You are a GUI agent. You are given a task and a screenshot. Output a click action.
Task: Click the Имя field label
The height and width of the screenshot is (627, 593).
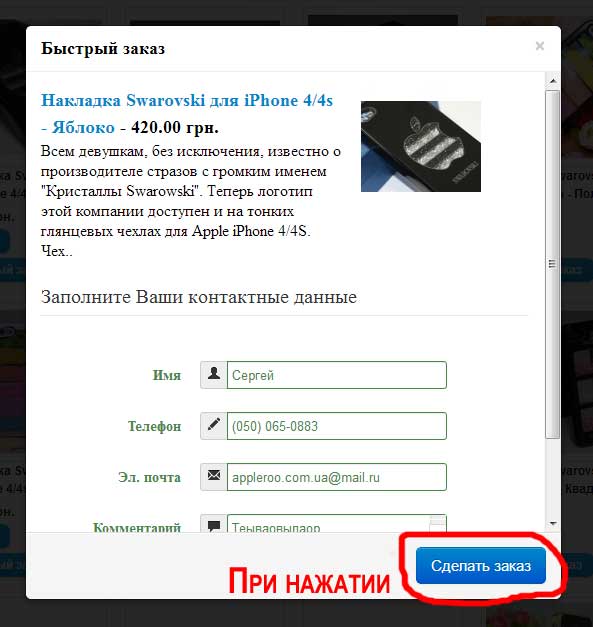[x=167, y=375]
